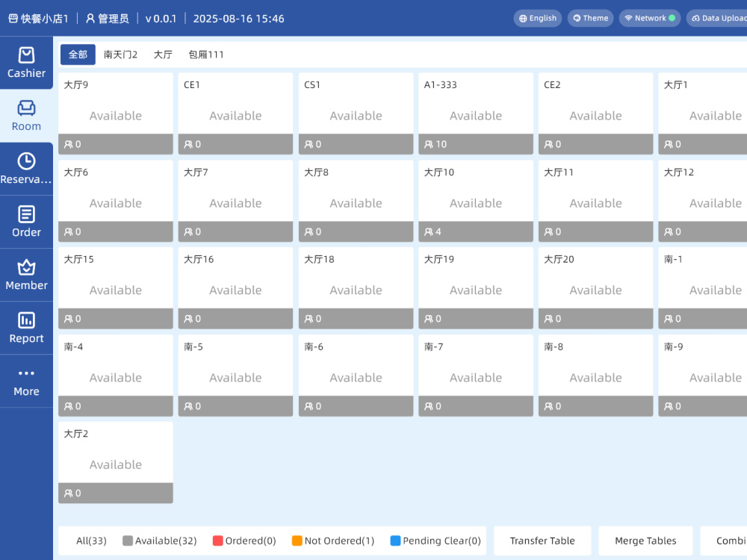Screen dimensions: 747x560
Task: Click the version v0.0.1 label
Action: pyautogui.click(x=161, y=19)
